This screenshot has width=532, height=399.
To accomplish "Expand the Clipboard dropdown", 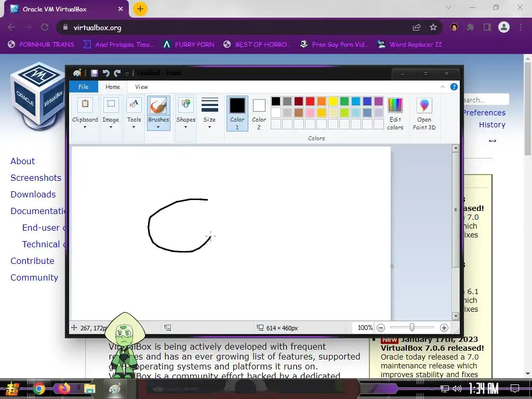I will pos(85,127).
